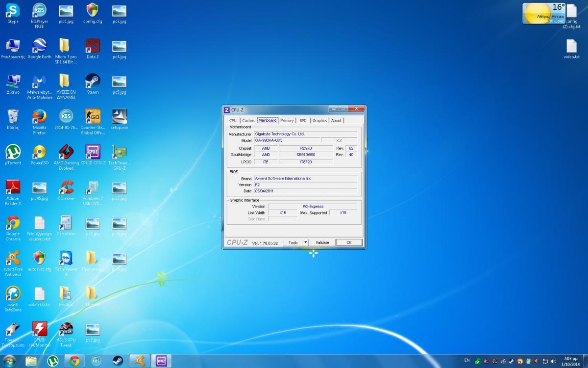Click the CPU-Z taskbar button
This screenshot has height=368, width=588.
[x=161, y=361]
